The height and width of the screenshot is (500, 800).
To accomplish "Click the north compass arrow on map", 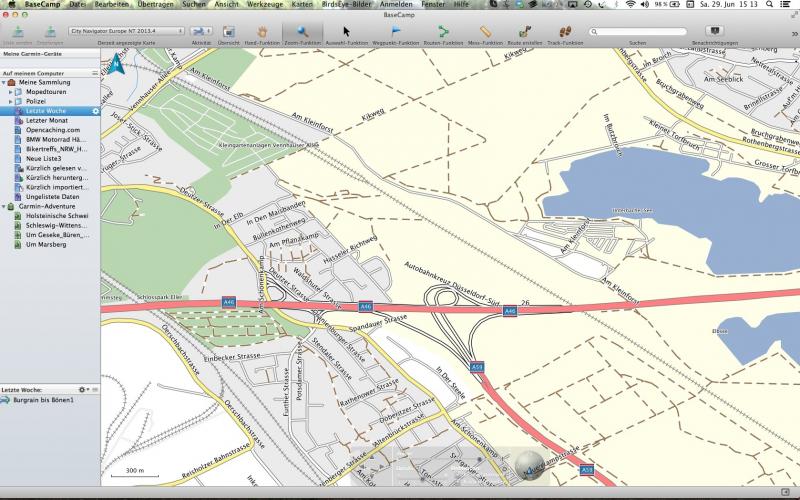I will (116, 66).
